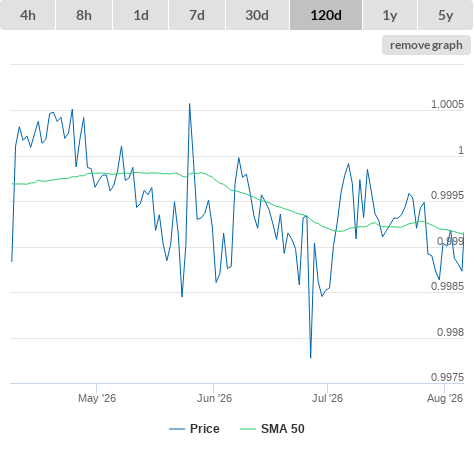Image resolution: width=474 pixels, height=455 pixels.
Task: Click the lowest price dip below 0.998
Action: [311, 357]
